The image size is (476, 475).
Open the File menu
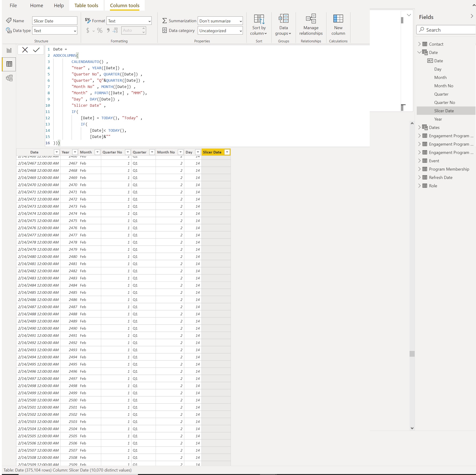pyautogui.click(x=13, y=5)
